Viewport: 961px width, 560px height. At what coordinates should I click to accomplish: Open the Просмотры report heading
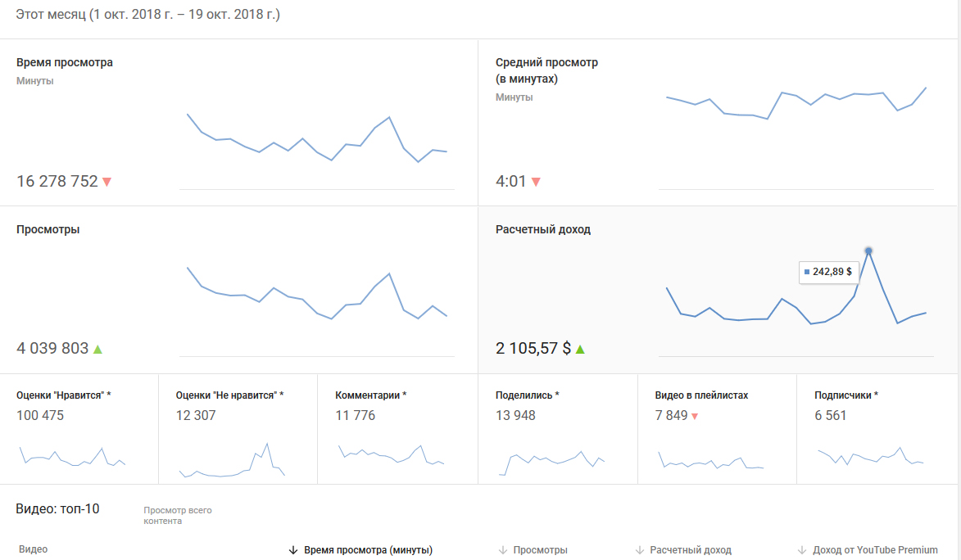point(48,230)
